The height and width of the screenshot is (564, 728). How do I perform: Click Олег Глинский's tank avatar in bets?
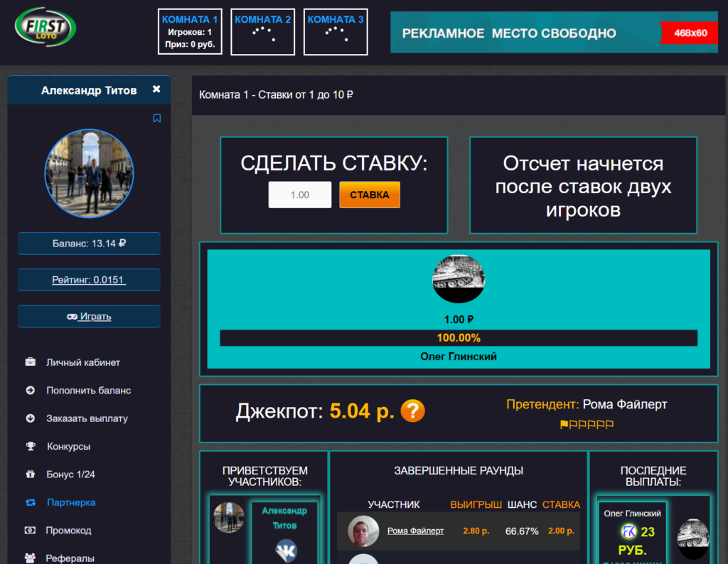[459, 278]
